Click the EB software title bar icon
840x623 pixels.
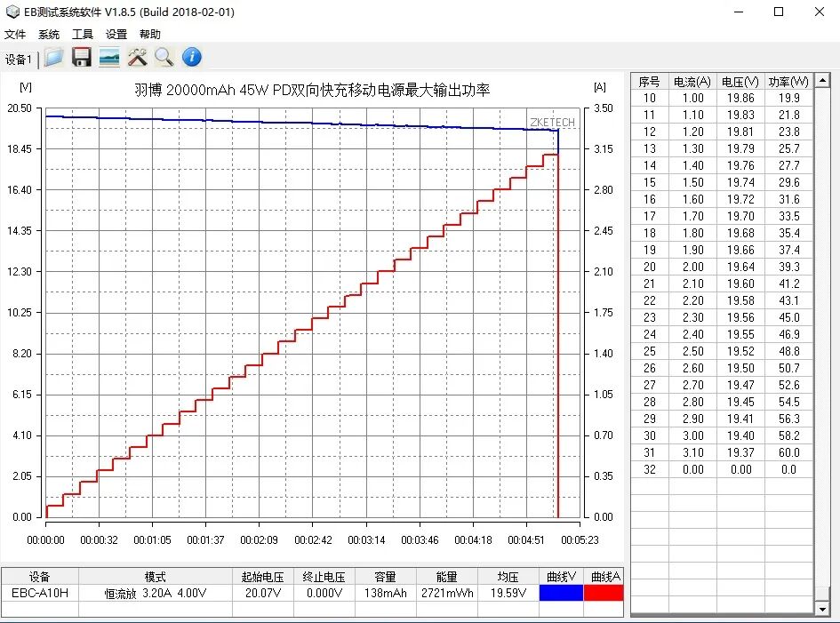pos(12,12)
